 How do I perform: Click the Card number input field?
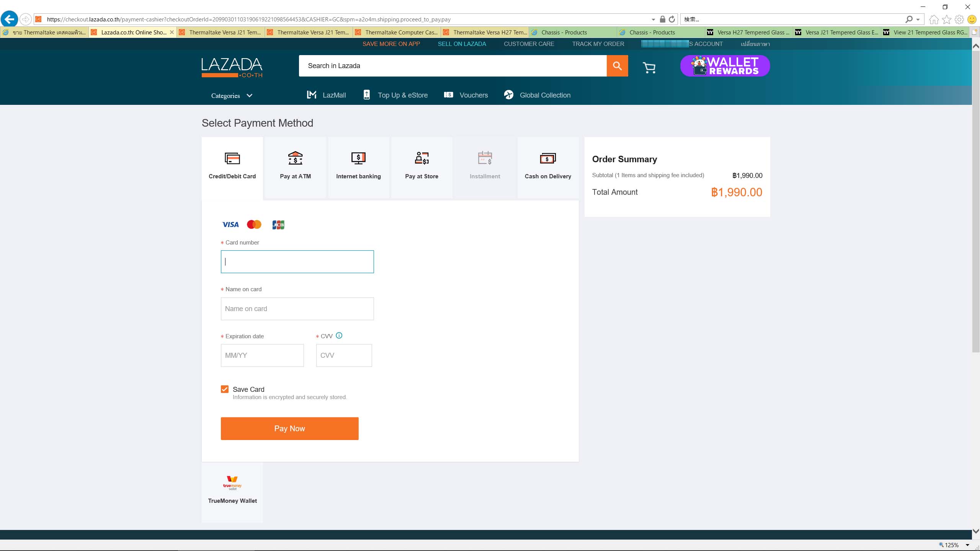297,262
